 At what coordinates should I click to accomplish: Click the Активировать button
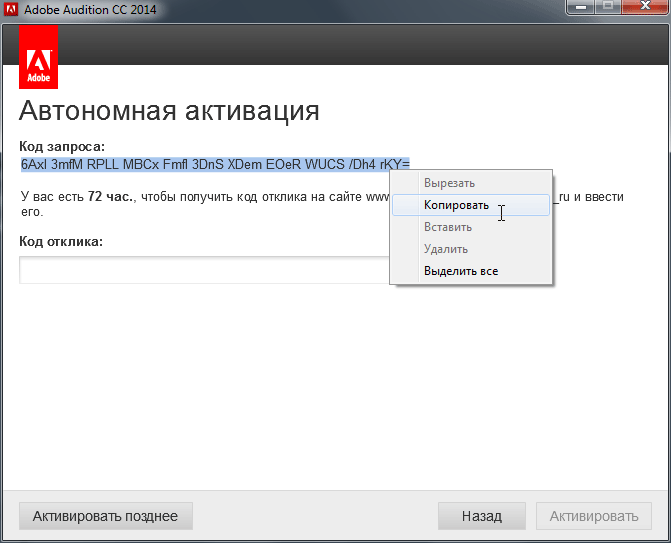pyautogui.click(x=594, y=516)
